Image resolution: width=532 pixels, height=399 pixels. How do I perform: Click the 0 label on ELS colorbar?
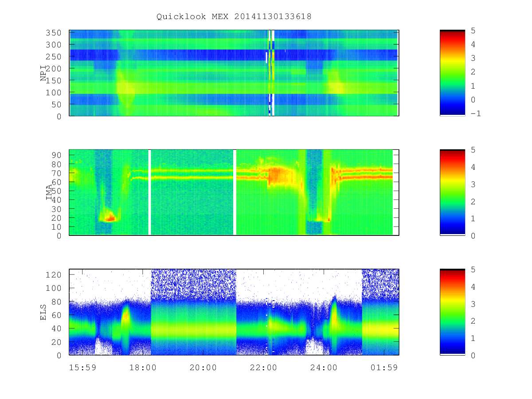pos(473,356)
